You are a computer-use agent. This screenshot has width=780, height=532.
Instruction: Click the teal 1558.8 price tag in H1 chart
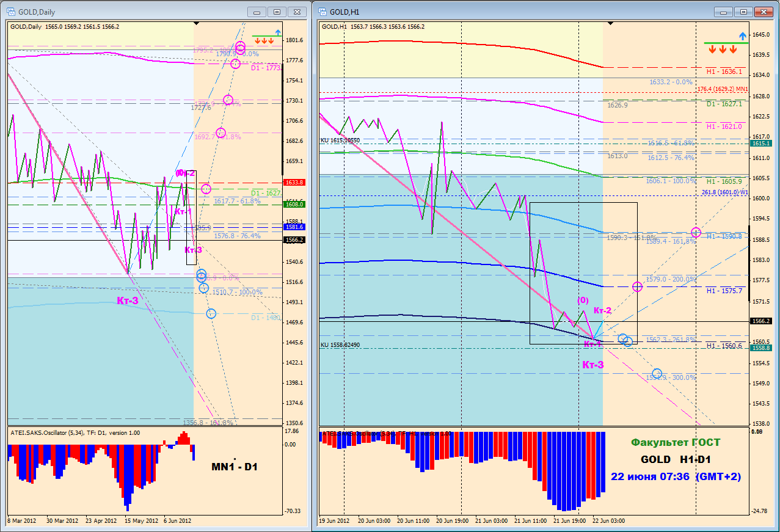click(x=760, y=348)
